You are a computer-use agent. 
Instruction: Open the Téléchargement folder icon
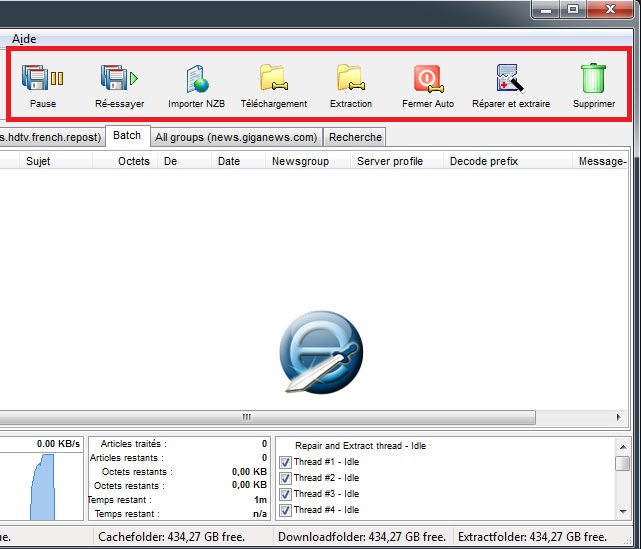coord(273,77)
